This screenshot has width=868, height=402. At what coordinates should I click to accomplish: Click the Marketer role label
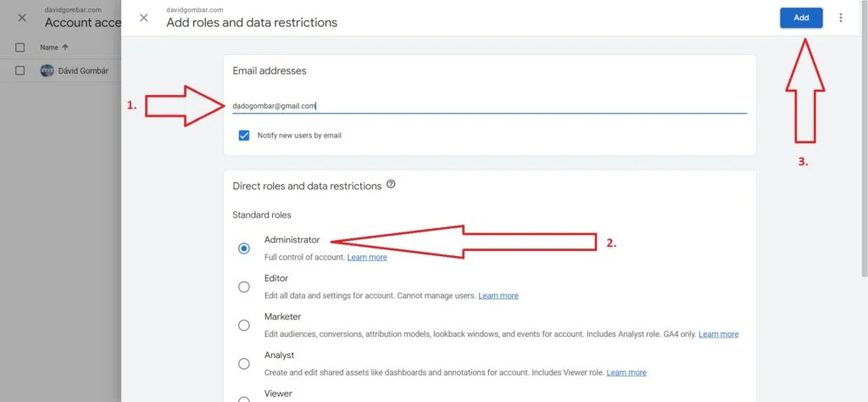283,316
